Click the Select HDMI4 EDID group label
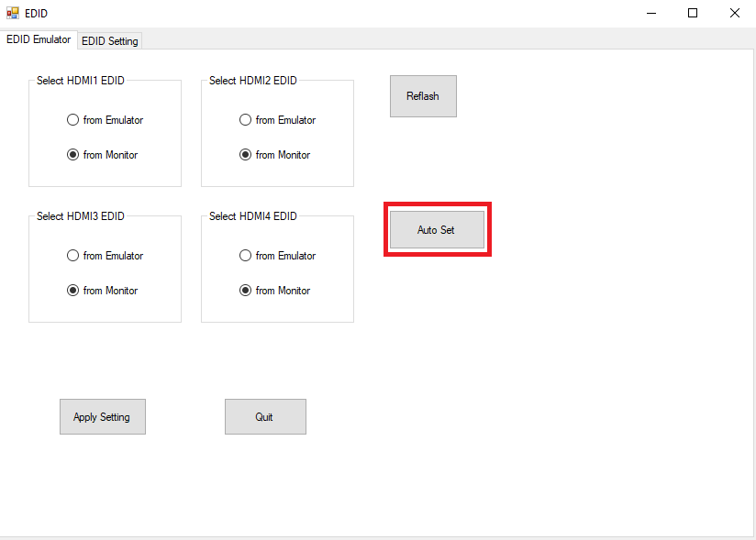756x540 pixels. [253, 216]
